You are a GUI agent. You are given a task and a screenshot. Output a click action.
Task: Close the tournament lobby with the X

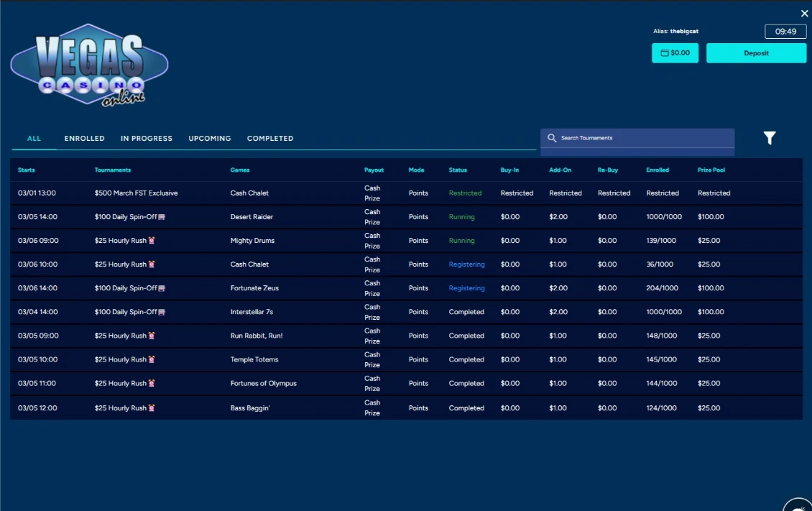804,14
